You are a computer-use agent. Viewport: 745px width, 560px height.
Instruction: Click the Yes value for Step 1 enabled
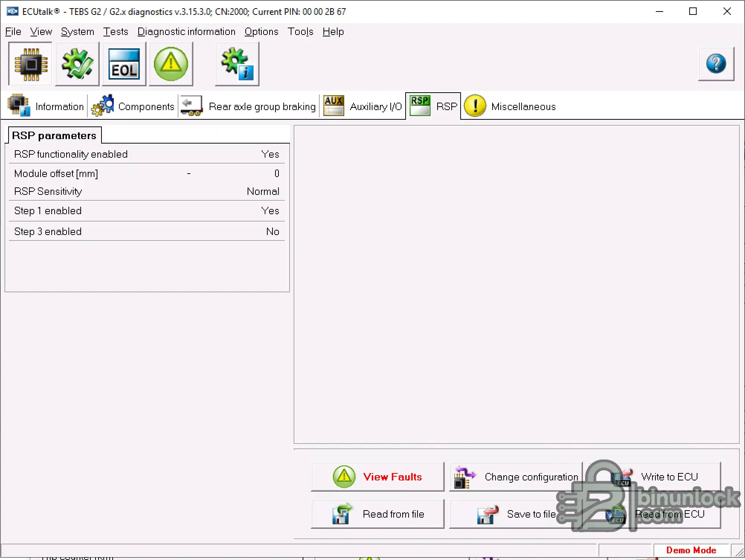[270, 211]
